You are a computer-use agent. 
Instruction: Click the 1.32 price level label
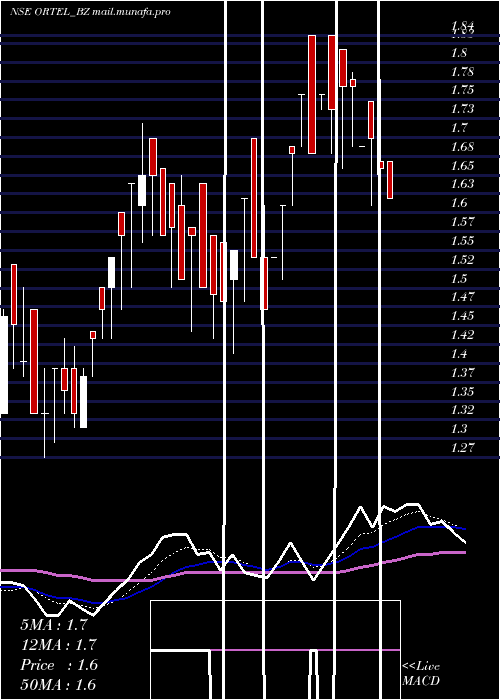point(462,410)
